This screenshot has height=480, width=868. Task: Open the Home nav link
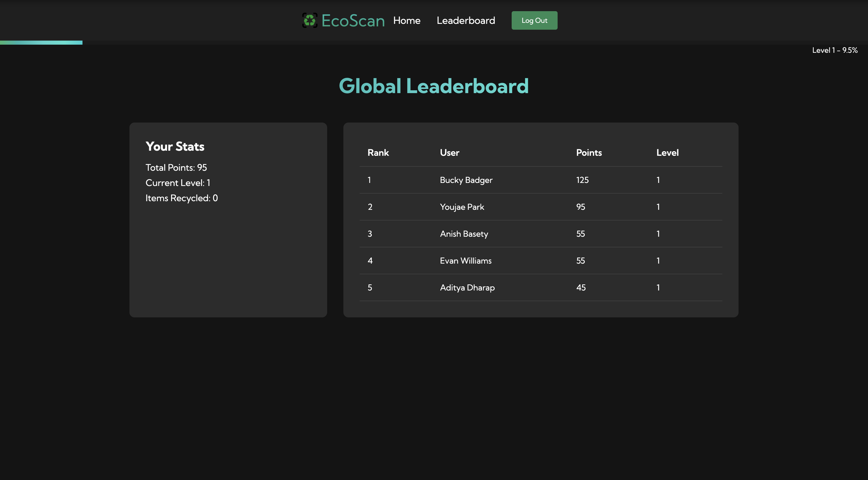pos(406,21)
